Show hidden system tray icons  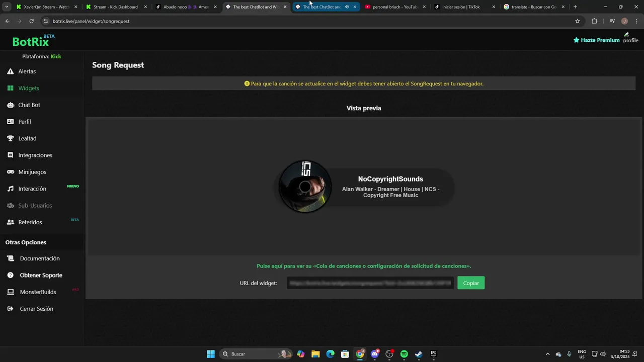coord(547,354)
